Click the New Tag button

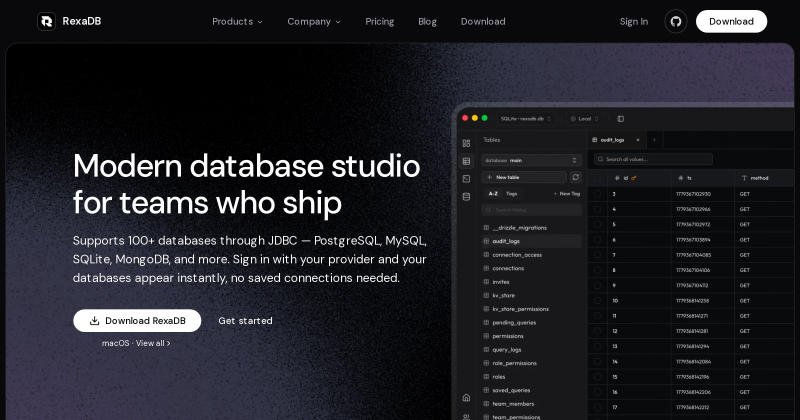[567, 194]
